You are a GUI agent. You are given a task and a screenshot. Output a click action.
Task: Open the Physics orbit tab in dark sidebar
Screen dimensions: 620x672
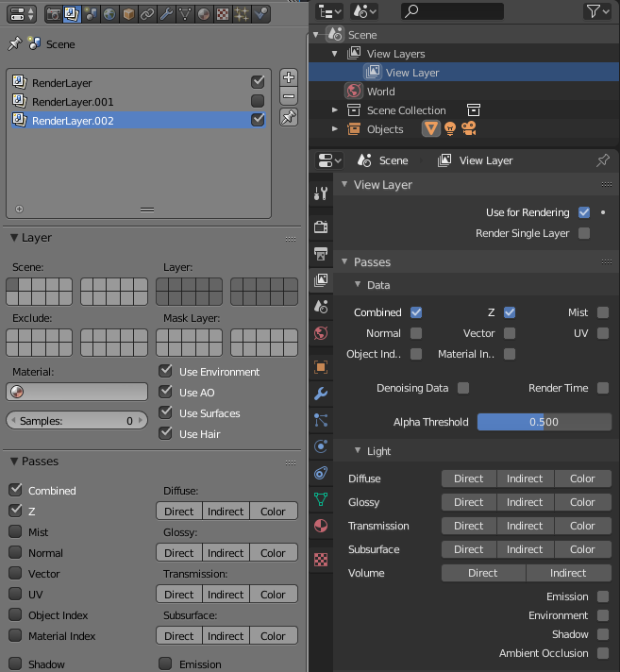[x=321, y=446]
